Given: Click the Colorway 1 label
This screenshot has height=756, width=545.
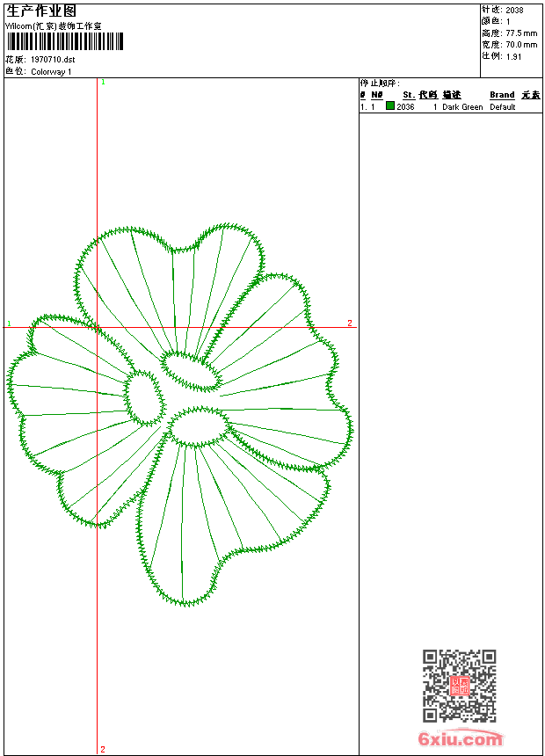Looking at the screenshot, I should tap(51, 72).
